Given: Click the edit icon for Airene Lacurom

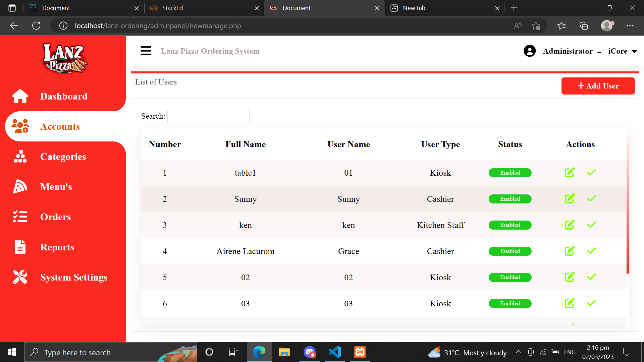Looking at the screenshot, I should [x=570, y=251].
